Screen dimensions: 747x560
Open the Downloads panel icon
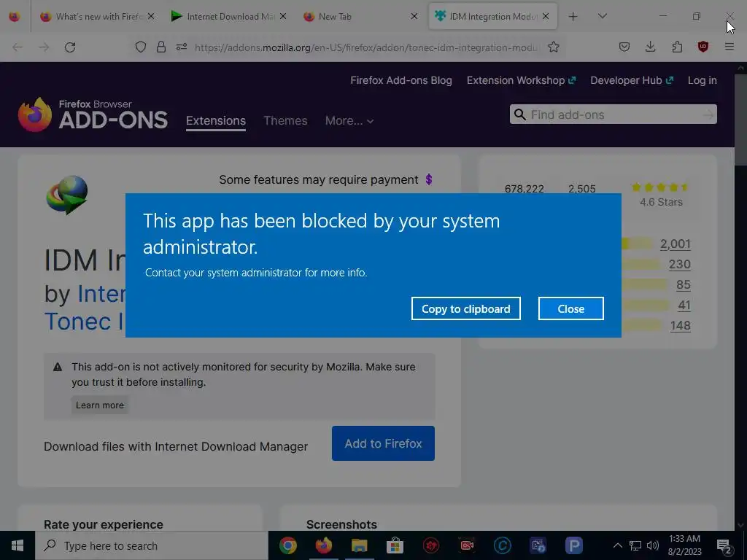[650, 47]
